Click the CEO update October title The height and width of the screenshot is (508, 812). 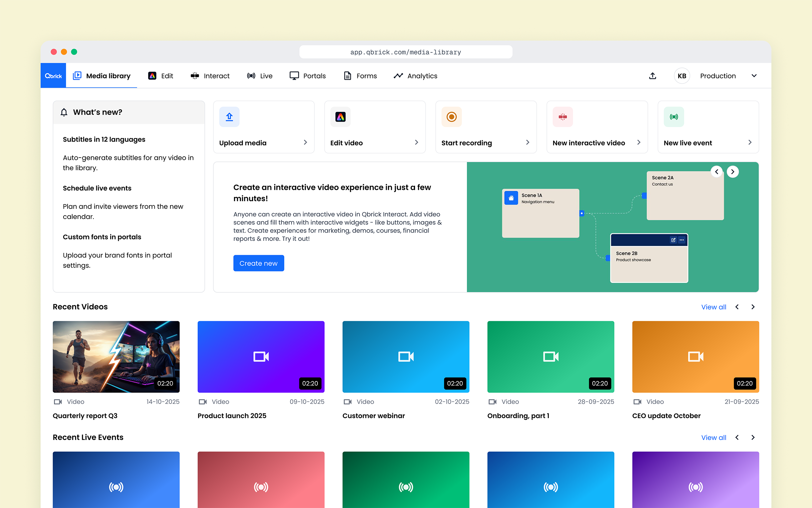[x=666, y=416]
